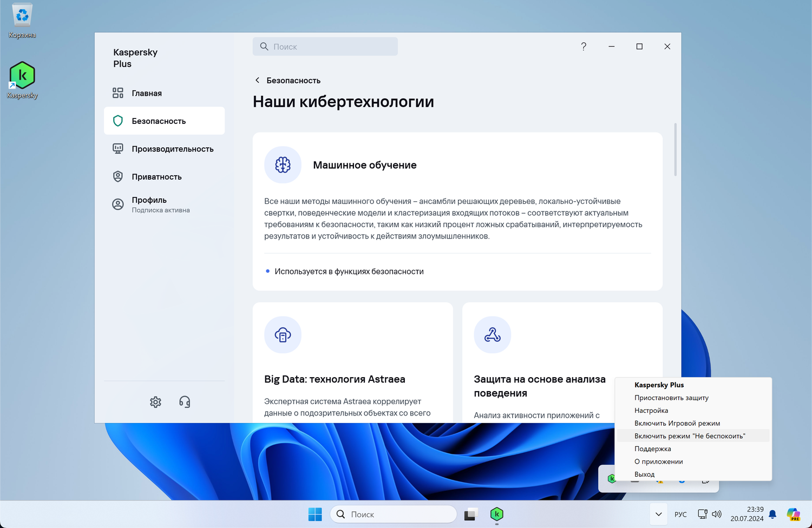Enable the "Не беспокоить" mode menu entry
812x528 pixels.
tap(693, 436)
